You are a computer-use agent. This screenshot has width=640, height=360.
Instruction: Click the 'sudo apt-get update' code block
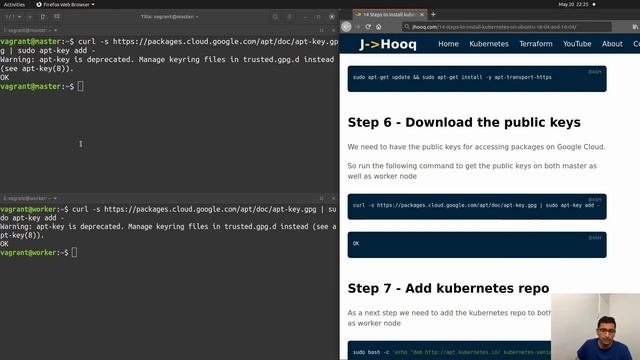coord(477,78)
